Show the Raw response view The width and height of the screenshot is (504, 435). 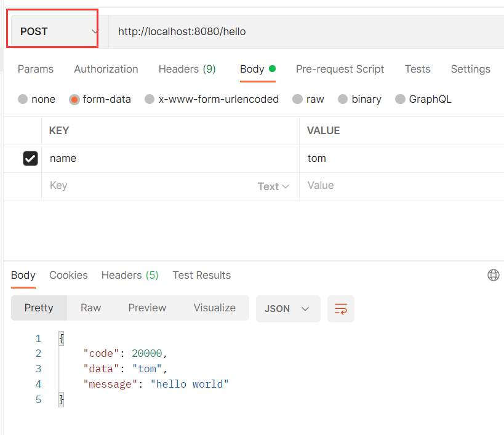[90, 308]
